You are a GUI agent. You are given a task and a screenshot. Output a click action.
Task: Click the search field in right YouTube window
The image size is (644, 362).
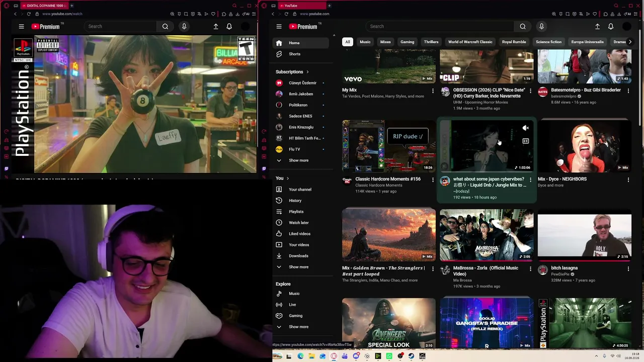click(440, 26)
